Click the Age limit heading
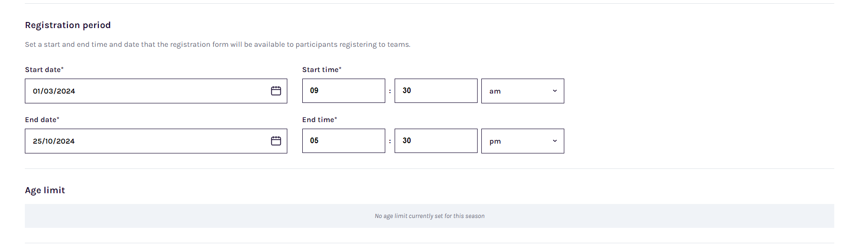 tap(45, 190)
